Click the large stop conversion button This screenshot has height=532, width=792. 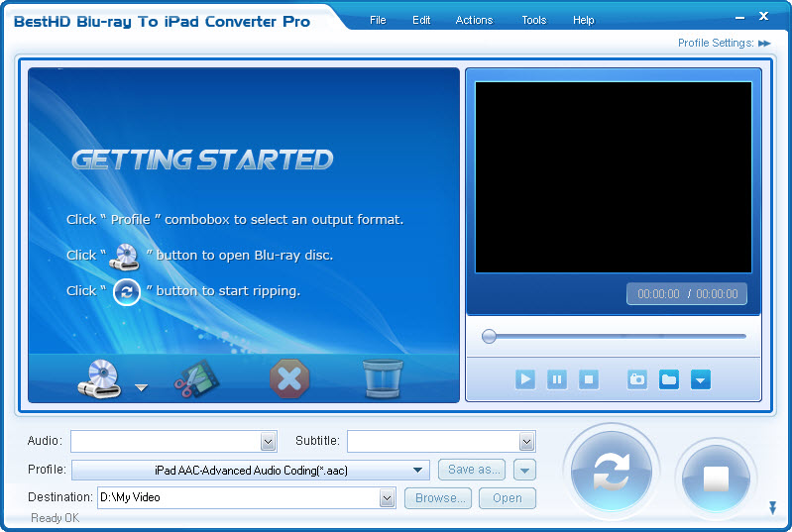pyautogui.click(x=716, y=478)
